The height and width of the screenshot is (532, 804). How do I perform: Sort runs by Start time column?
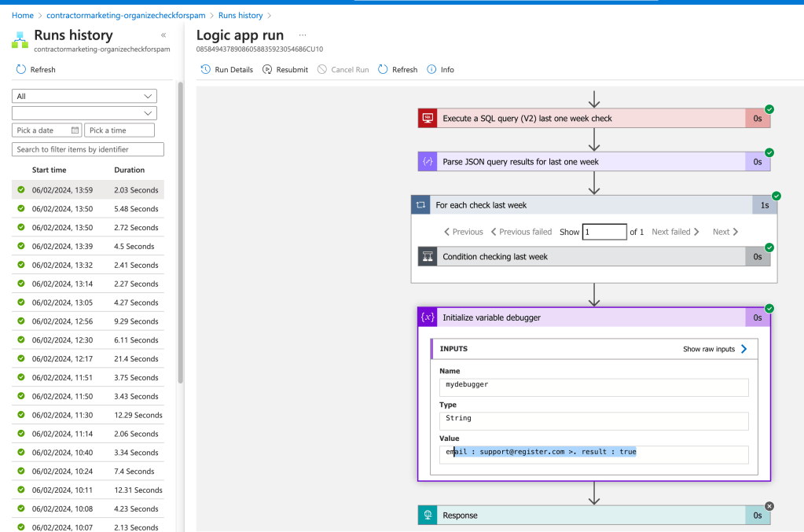(50, 171)
